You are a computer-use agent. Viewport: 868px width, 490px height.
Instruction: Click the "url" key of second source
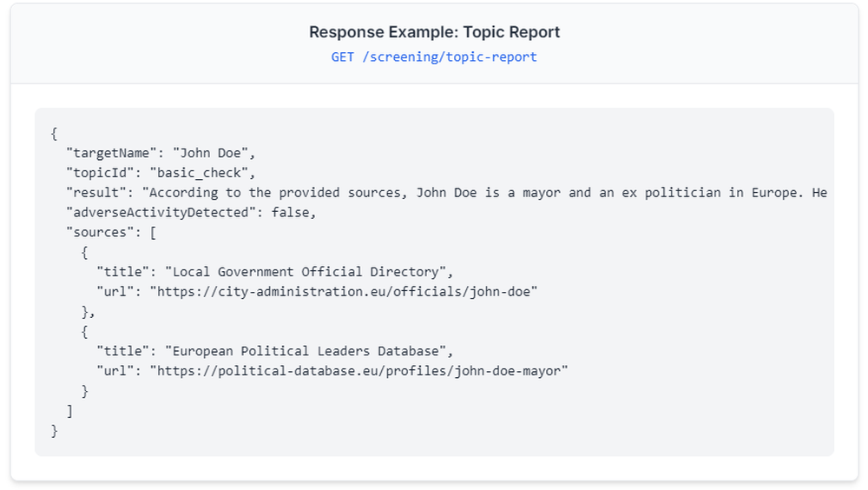click(115, 371)
